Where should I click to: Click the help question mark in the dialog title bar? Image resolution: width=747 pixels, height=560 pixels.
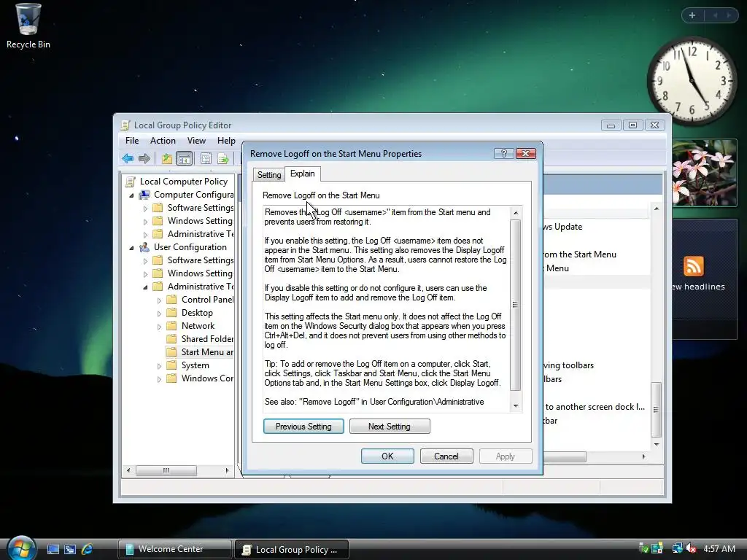point(503,153)
